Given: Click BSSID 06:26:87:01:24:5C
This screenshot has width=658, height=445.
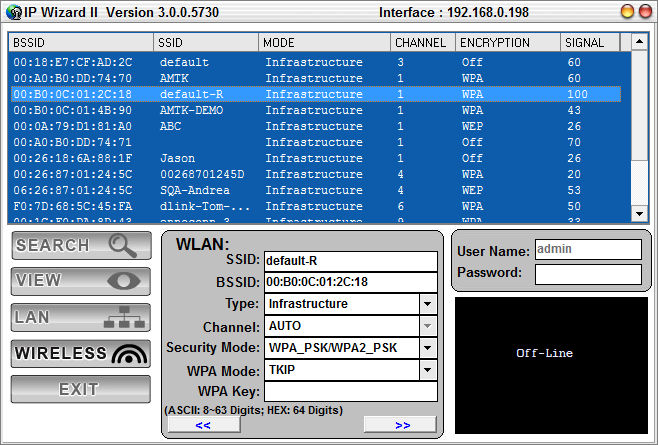Looking at the screenshot, I should point(73,190).
